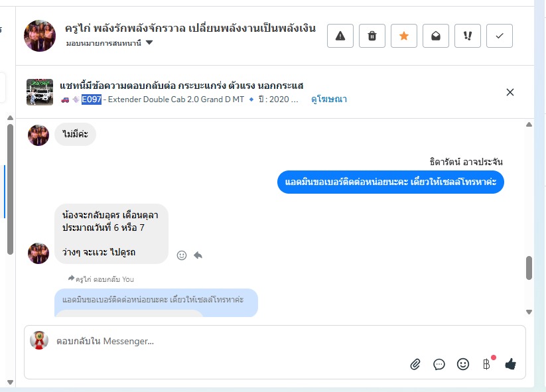The image size is (546, 392).
Task: Click the chat scrollbar up arrow
Action: coord(529,124)
